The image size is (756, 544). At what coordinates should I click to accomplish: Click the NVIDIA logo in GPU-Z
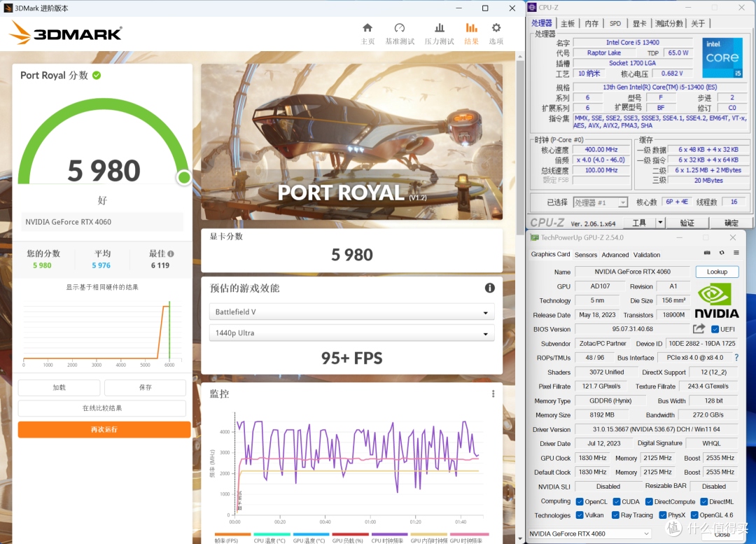(717, 300)
